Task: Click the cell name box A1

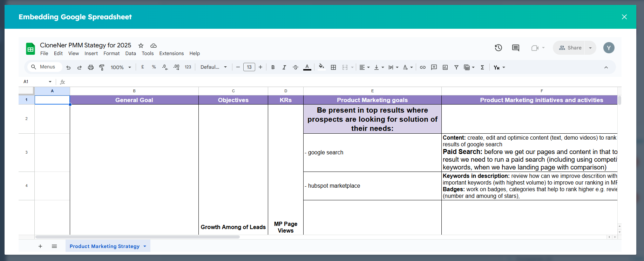Action: (x=37, y=81)
